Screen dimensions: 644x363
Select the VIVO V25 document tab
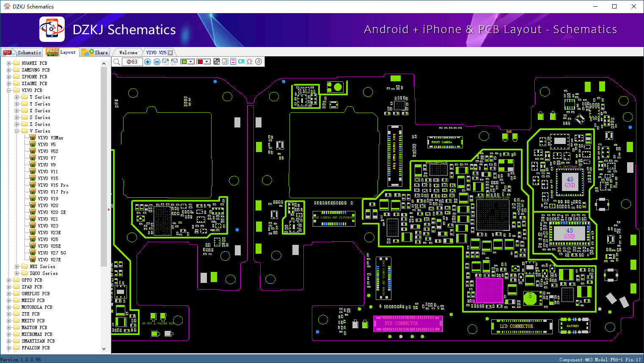coord(156,53)
